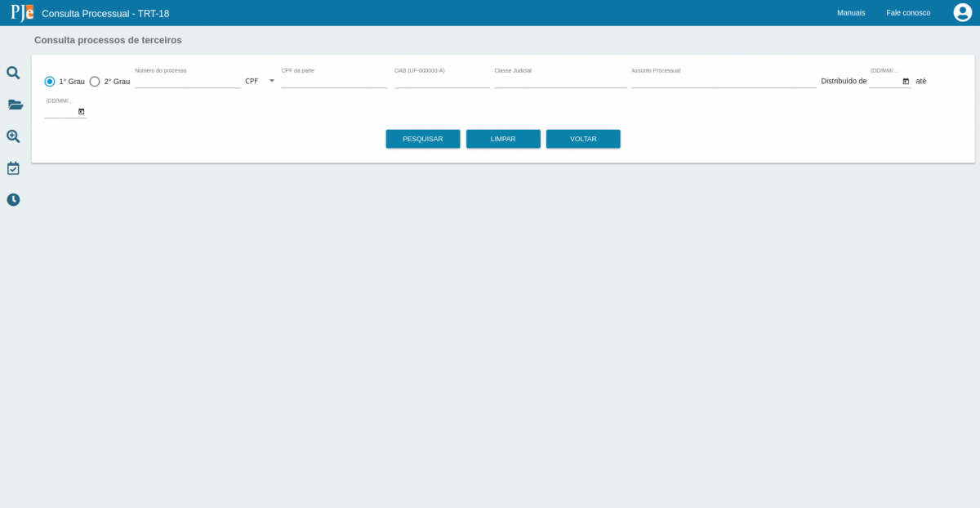Open calendar picker for Distribuído de date
This screenshot has width=980, height=508.
pyautogui.click(x=906, y=81)
